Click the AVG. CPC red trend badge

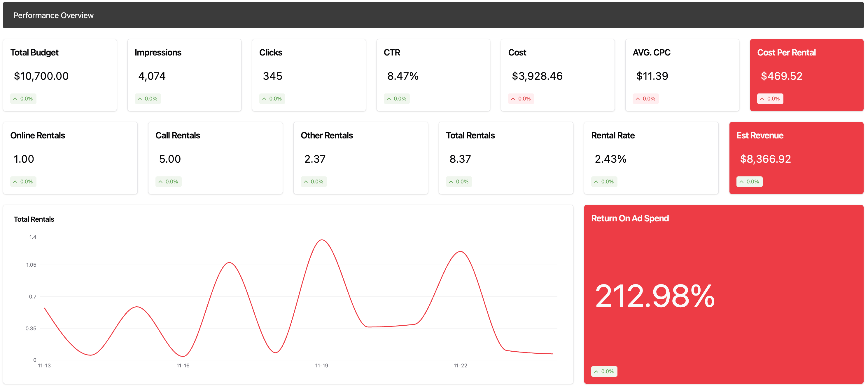click(645, 98)
